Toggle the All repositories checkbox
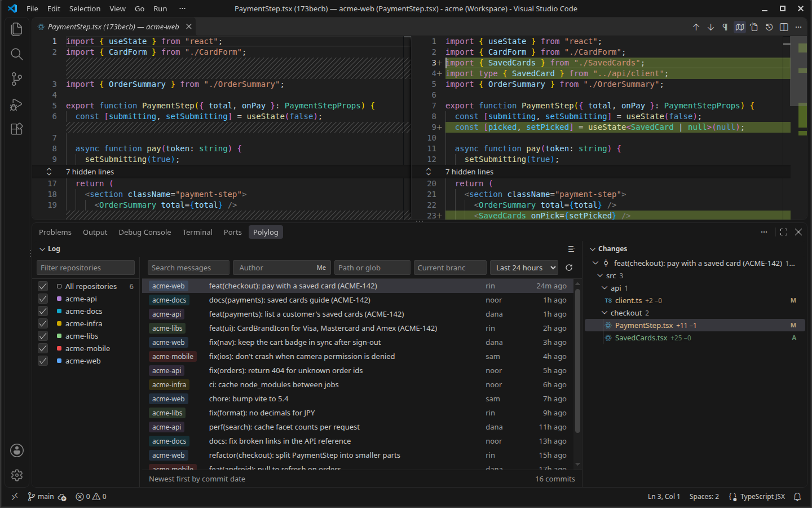This screenshot has width=812, height=508. click(43, 286)
